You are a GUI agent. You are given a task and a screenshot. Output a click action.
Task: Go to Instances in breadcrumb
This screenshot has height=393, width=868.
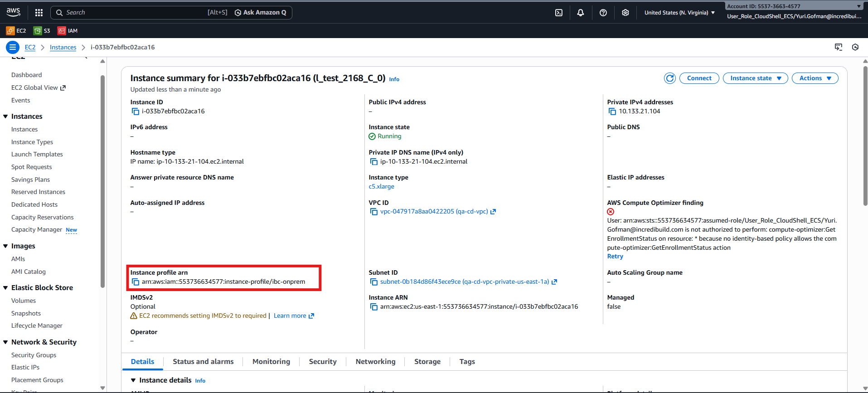[x=63, y=47]
